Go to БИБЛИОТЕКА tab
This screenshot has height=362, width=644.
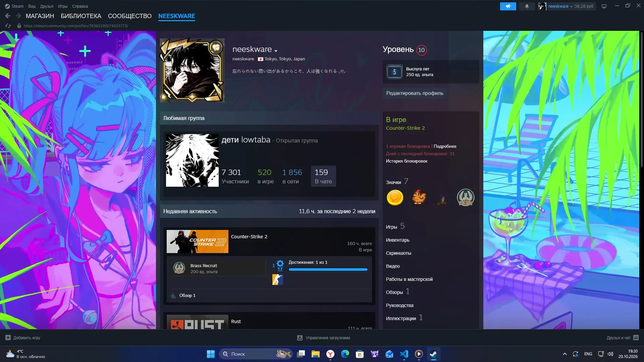tap(81, 16)
